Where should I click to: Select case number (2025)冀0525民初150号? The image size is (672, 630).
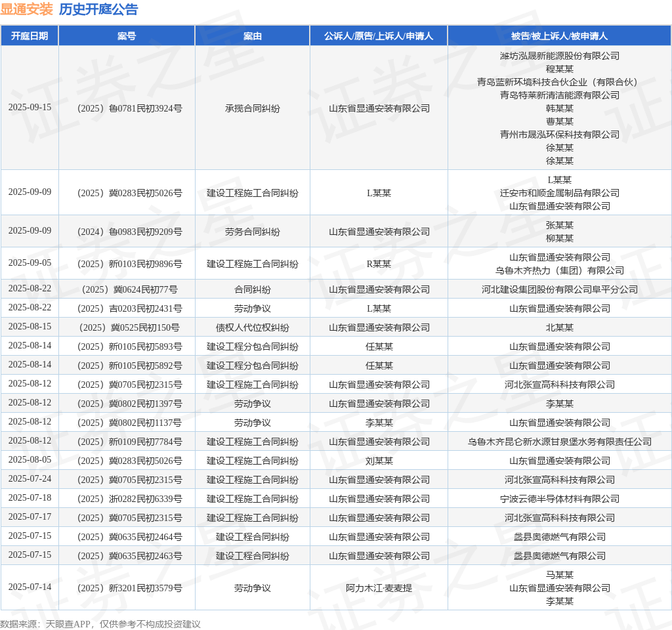pos(130,328)
